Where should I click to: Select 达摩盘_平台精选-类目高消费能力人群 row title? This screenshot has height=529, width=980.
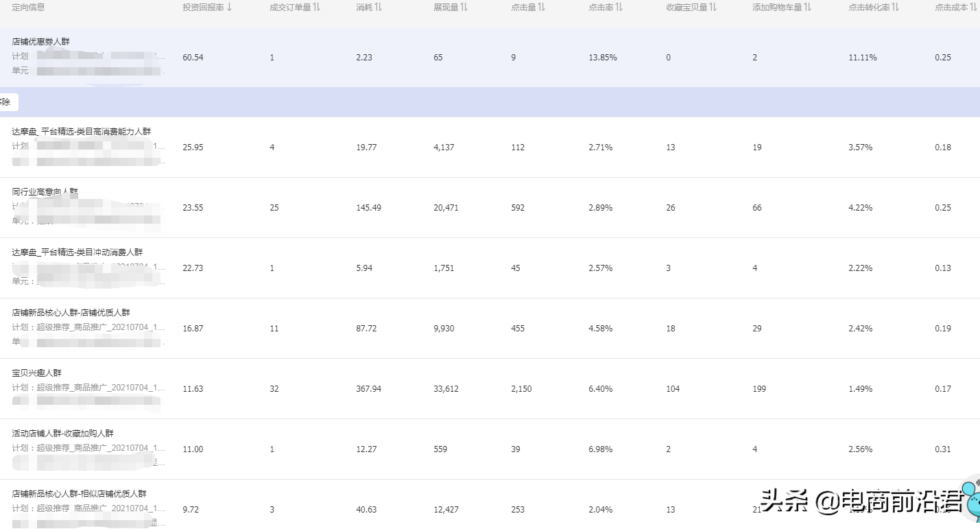click(81, 131)
